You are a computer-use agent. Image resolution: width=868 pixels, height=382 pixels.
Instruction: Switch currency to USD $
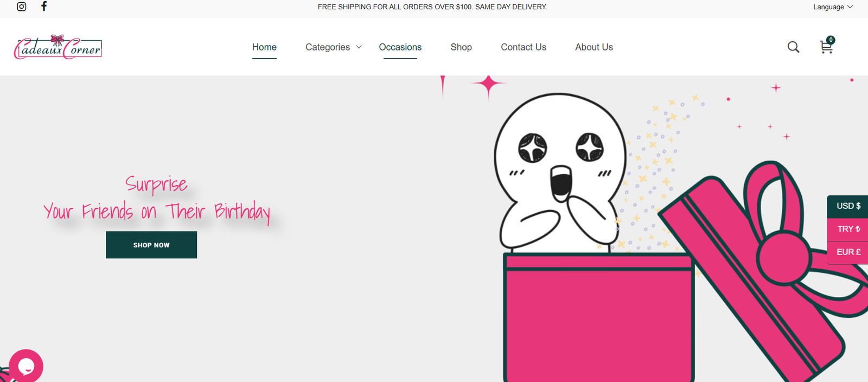(x=848, y=206)
